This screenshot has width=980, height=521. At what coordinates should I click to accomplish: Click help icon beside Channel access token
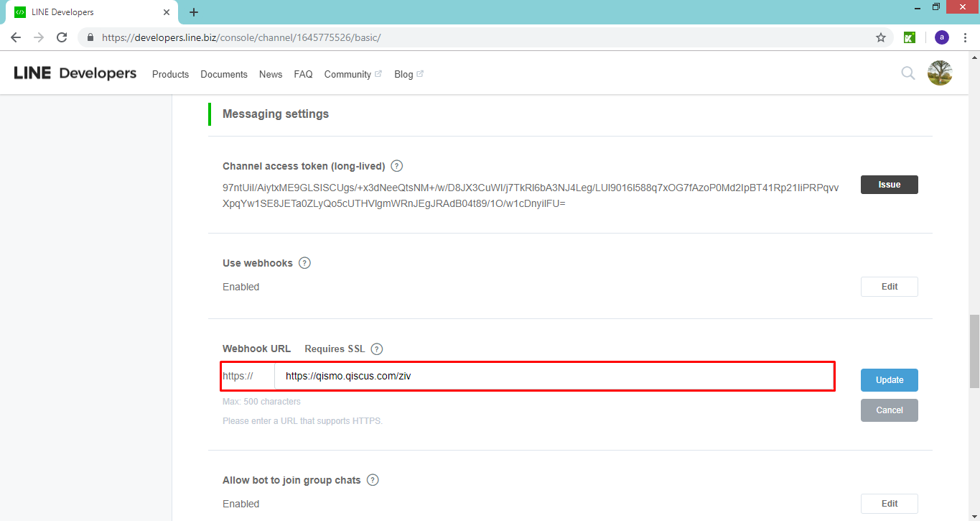[x=396, y=166]
